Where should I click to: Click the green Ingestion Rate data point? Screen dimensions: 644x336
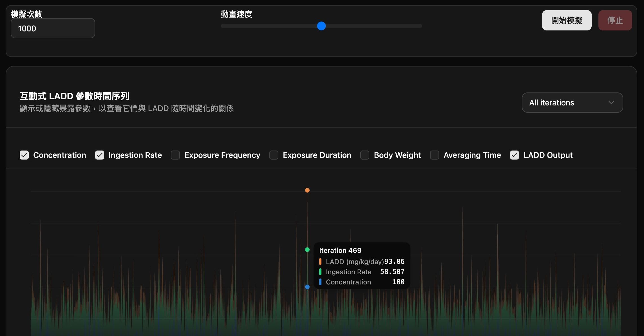coord(307,249)
